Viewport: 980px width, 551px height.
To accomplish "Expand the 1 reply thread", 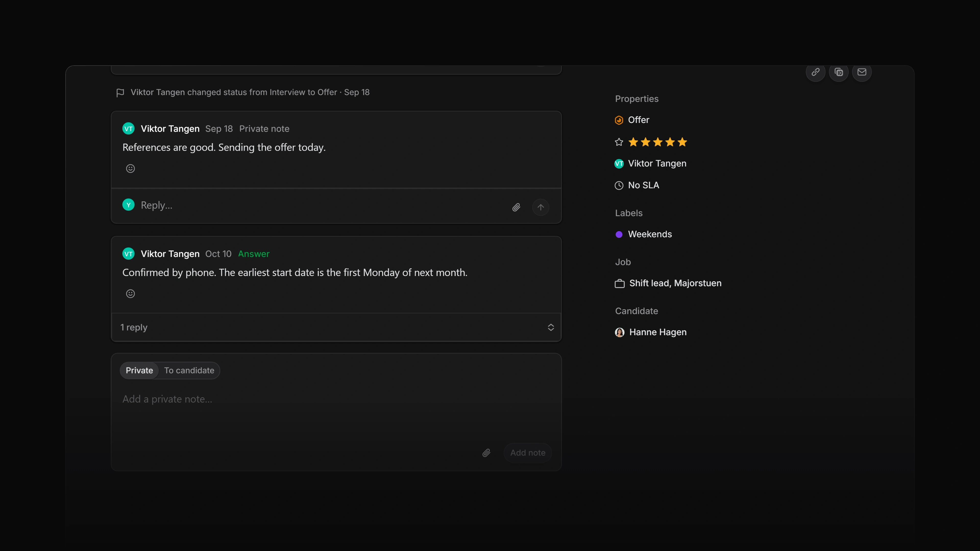I will coord(336,327).
